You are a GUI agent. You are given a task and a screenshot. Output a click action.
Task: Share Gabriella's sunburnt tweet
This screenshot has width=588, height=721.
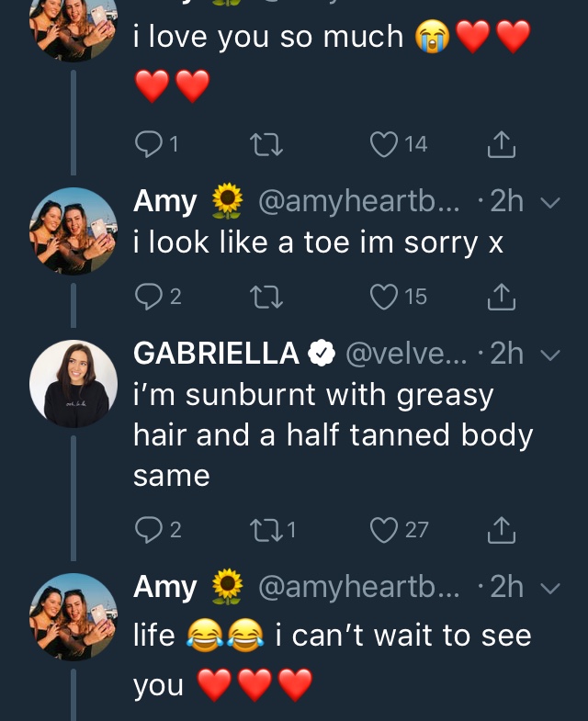click(x=500, y=529)
